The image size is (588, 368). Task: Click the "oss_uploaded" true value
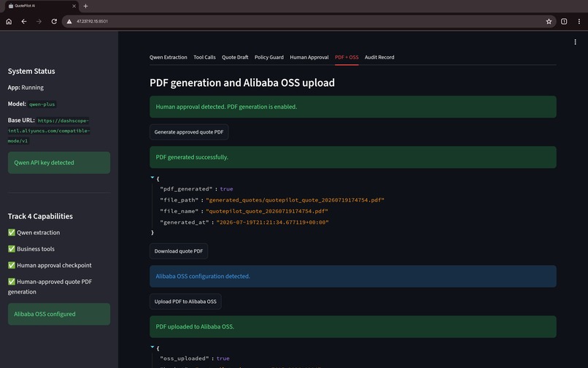tap(223, 359)
